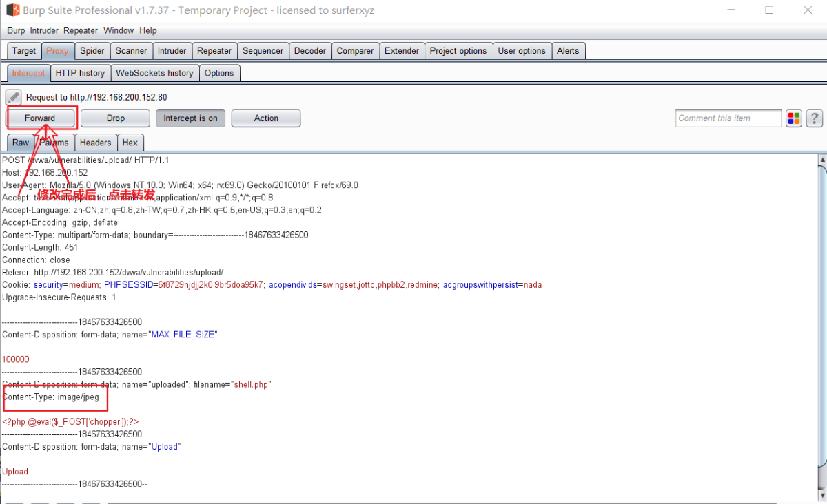
Task: Open the Intruder menu
Action: tap(44, 30)
